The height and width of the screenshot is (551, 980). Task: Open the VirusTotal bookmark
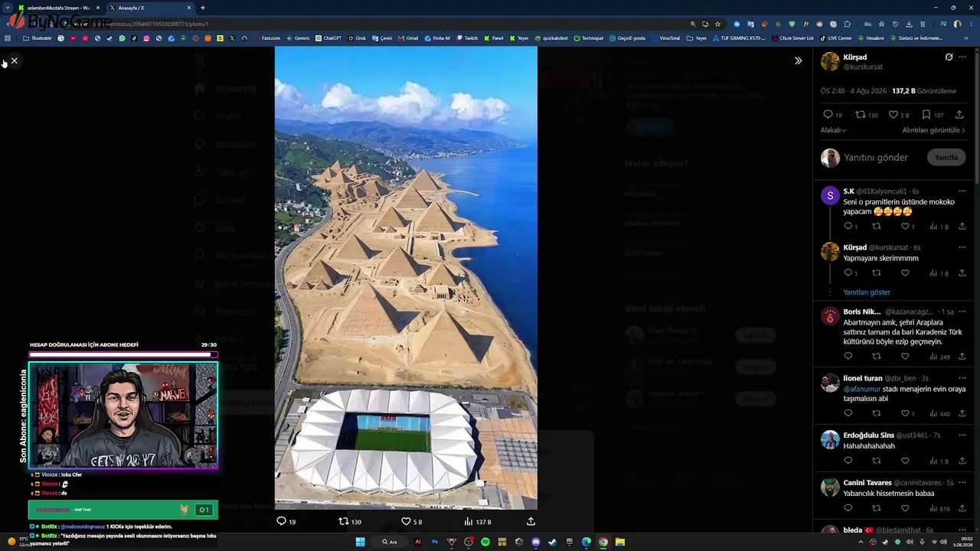665,38
